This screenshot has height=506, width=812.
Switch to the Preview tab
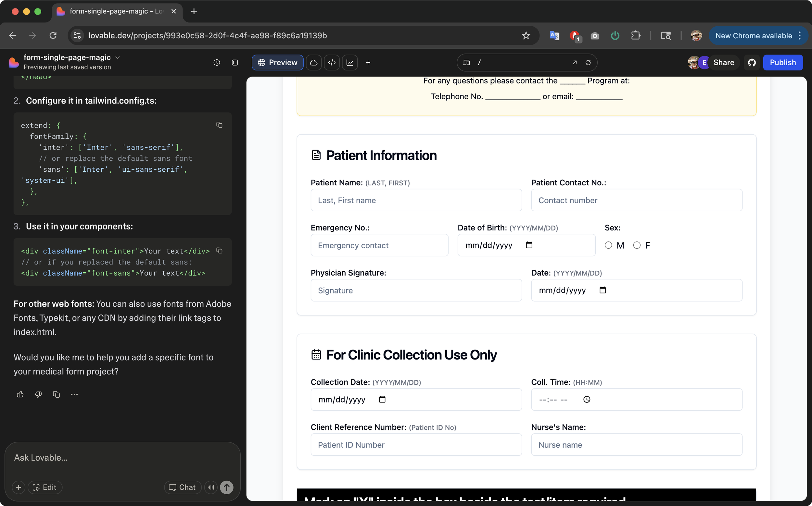(278, 63)
